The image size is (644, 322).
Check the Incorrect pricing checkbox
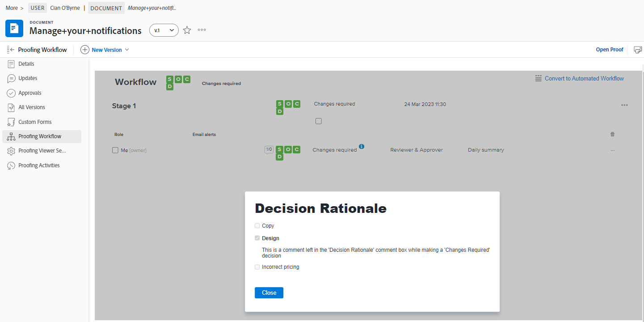click(257, 267)
